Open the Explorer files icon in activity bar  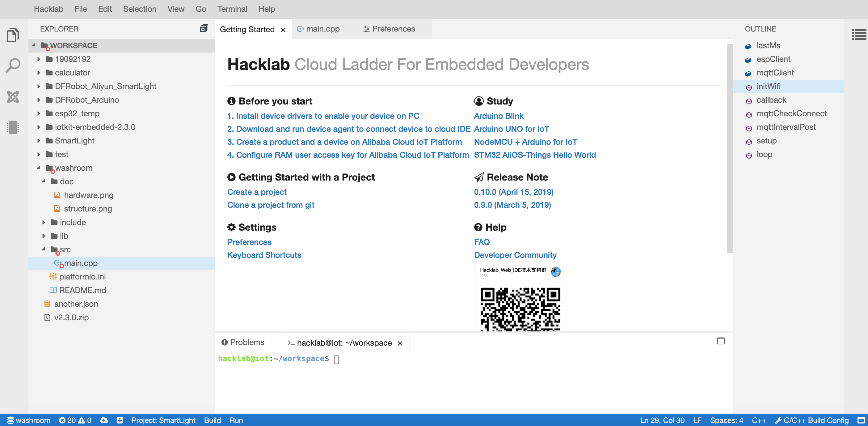tap(13, 34)
